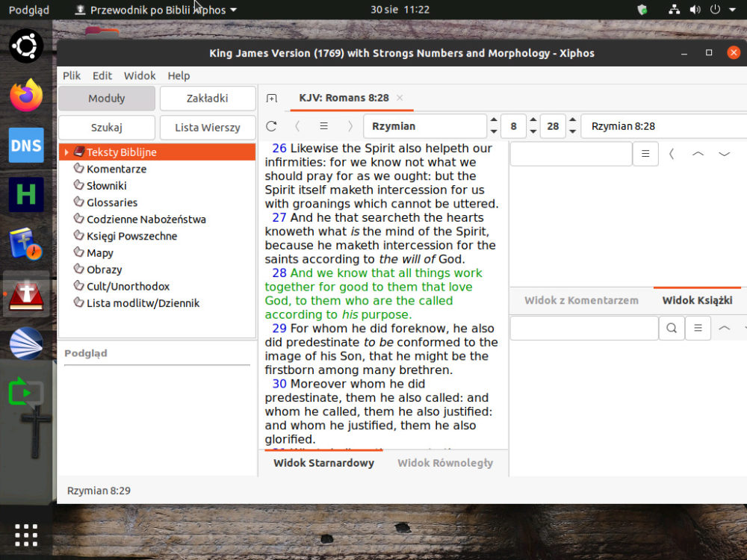Viewport: 747px width, 560px height.
Task: Click the Szukaj button
Action: (107, 128)
